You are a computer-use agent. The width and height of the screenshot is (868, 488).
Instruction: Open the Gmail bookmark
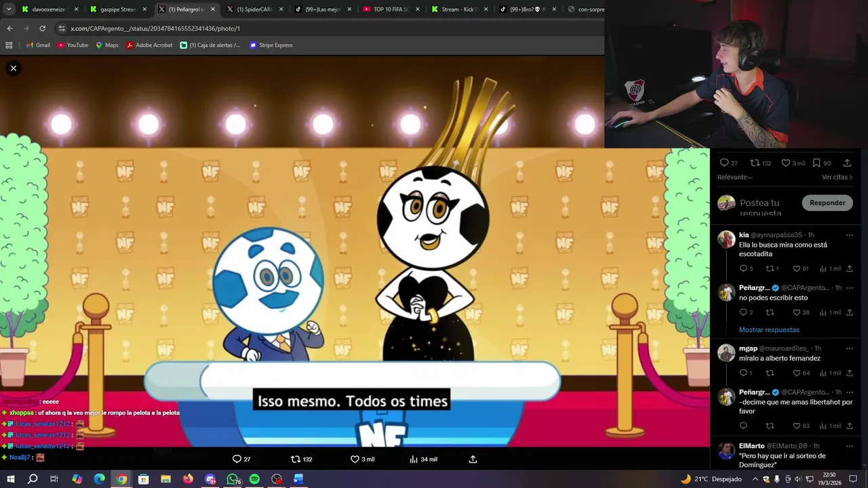click(38, 45)
